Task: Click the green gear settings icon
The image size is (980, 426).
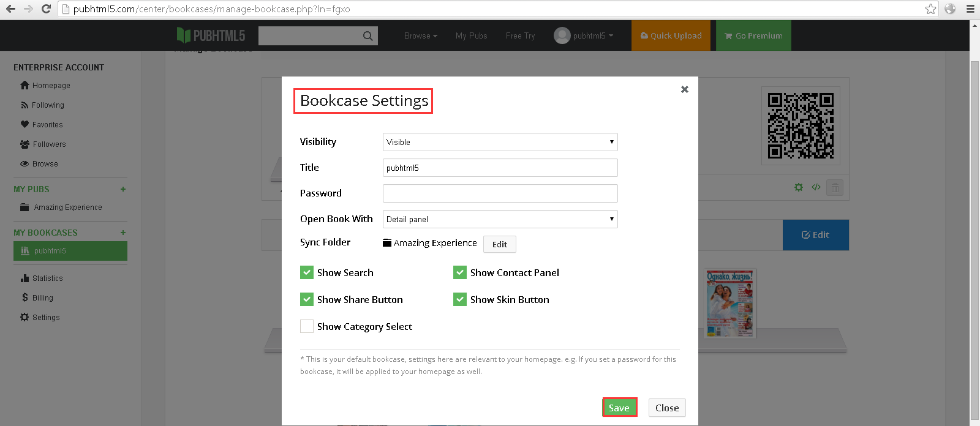Action: pyautogui.click(x=799, y=187)
